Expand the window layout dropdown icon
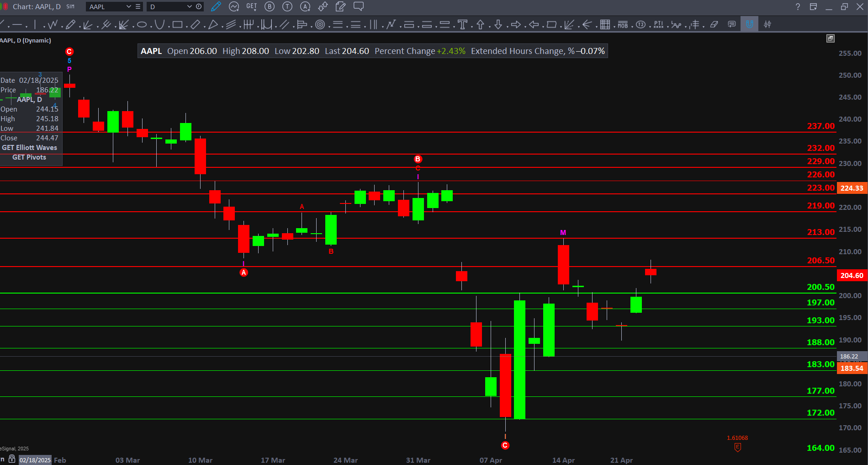868x465 pixels. (x=813, y=6)
